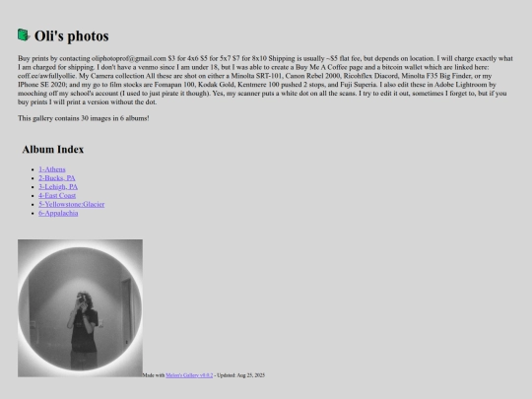This screenshot has width=532, height=399.
Task: Click the oliphotoprof@gmail.com email text
Action: (x=129, y=58)
